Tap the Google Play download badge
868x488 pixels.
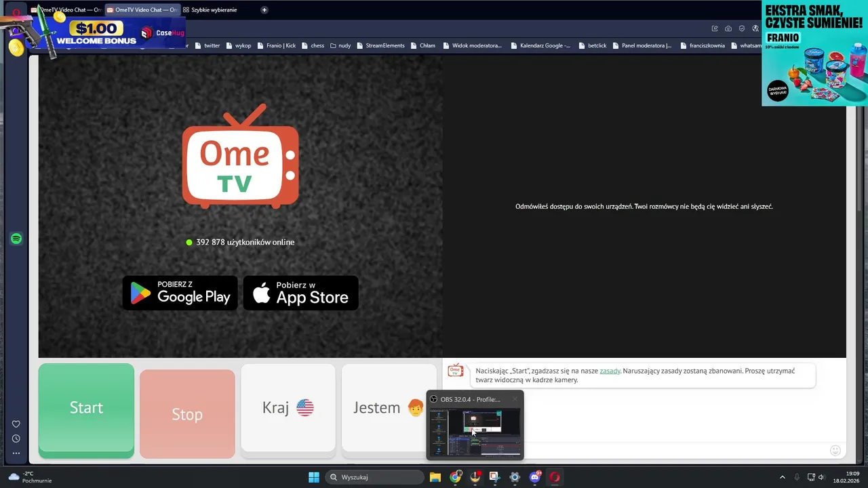[180, 293]
